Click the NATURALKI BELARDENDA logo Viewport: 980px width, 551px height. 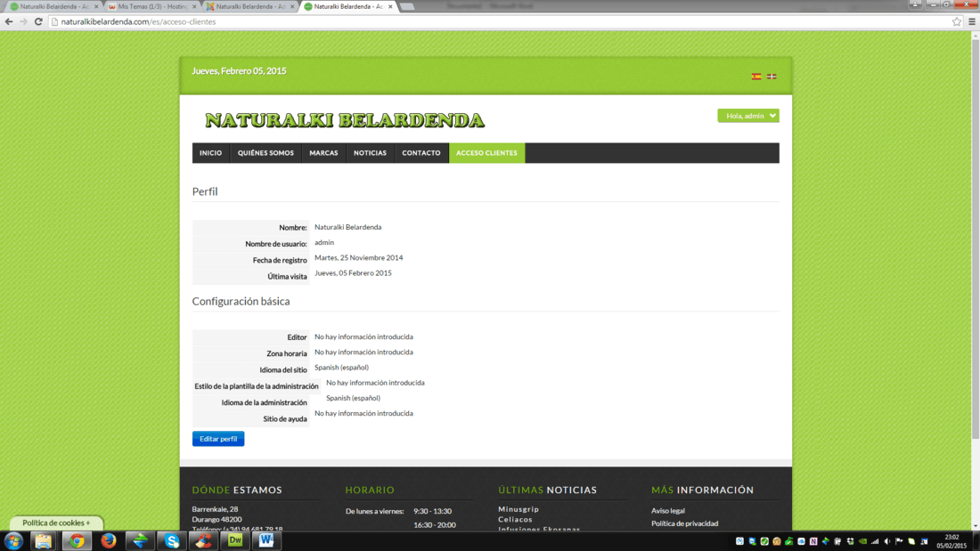pos(345,120)
